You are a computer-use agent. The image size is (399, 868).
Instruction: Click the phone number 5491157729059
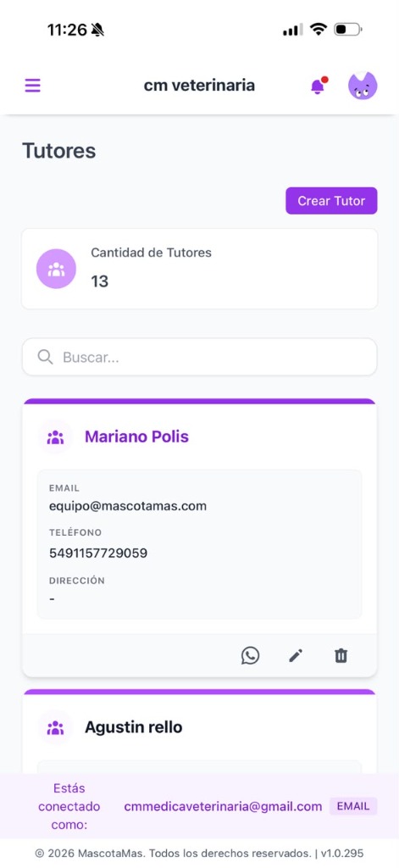click(x=98, y=553)
